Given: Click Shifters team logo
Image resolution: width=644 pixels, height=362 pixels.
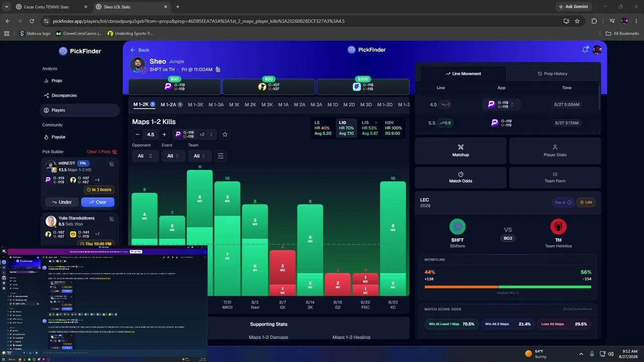Looking at the screenshot, I should (457, 227).
